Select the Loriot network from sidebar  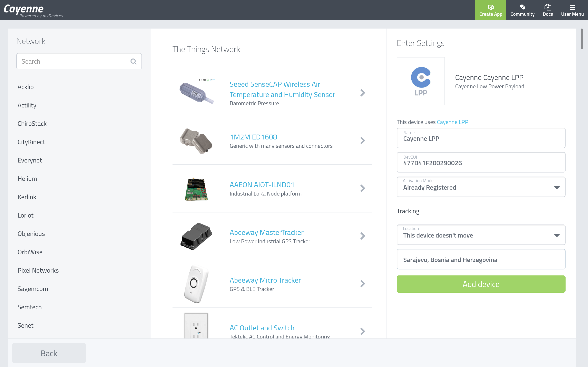(25, 215)
